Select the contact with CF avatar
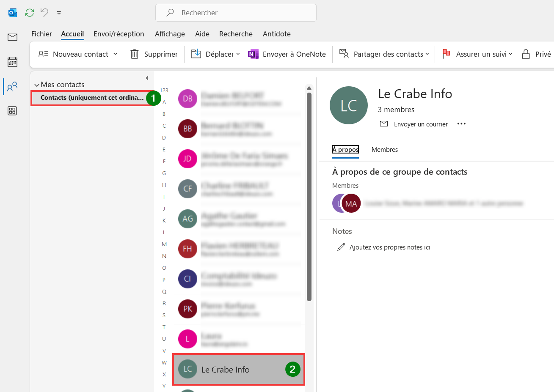The image size is (554, 392). pyautogui.click(x=239, y=189)
